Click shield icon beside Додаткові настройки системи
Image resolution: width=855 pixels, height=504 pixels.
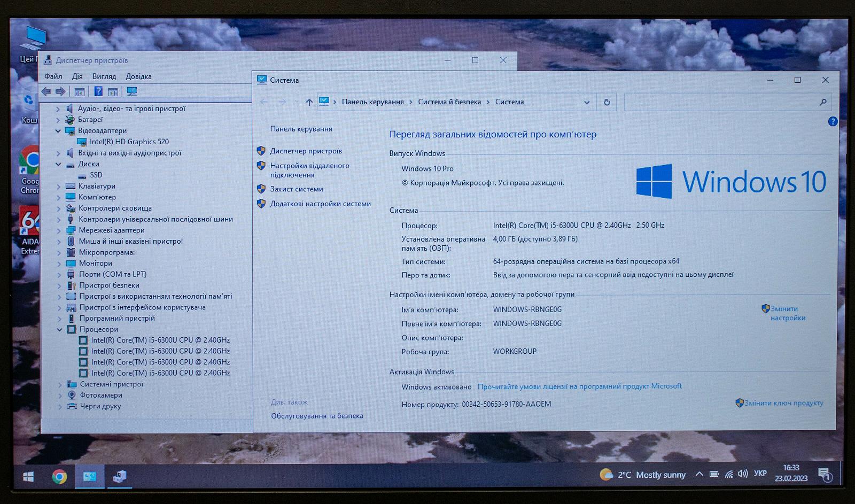(261, 204)
